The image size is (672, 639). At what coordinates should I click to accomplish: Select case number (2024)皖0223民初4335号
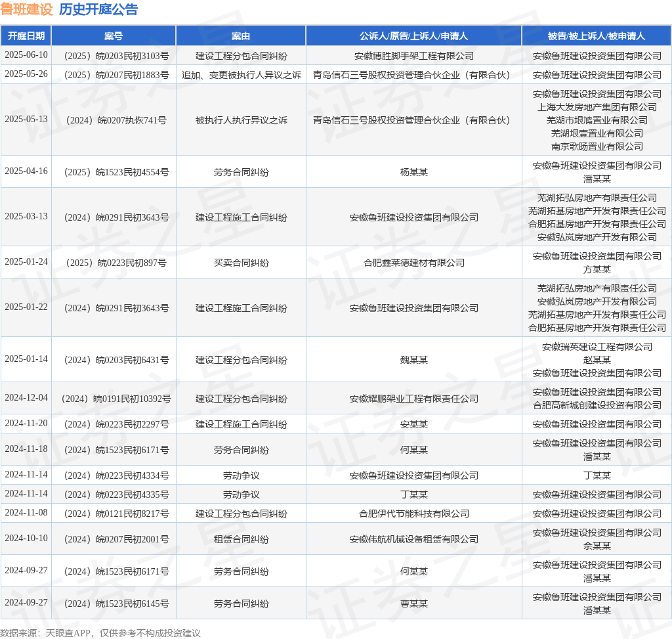116,495
